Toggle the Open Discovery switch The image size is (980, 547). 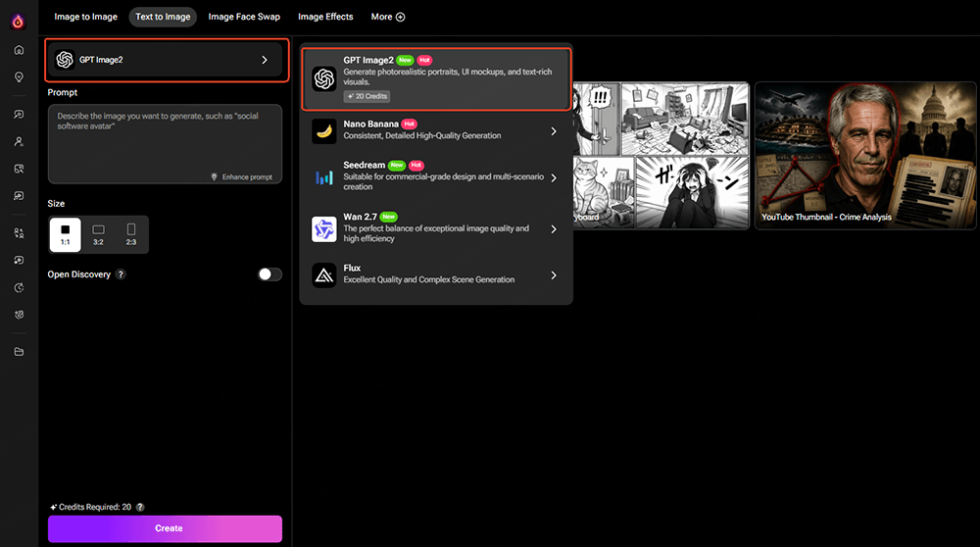(x=270, y=274)
